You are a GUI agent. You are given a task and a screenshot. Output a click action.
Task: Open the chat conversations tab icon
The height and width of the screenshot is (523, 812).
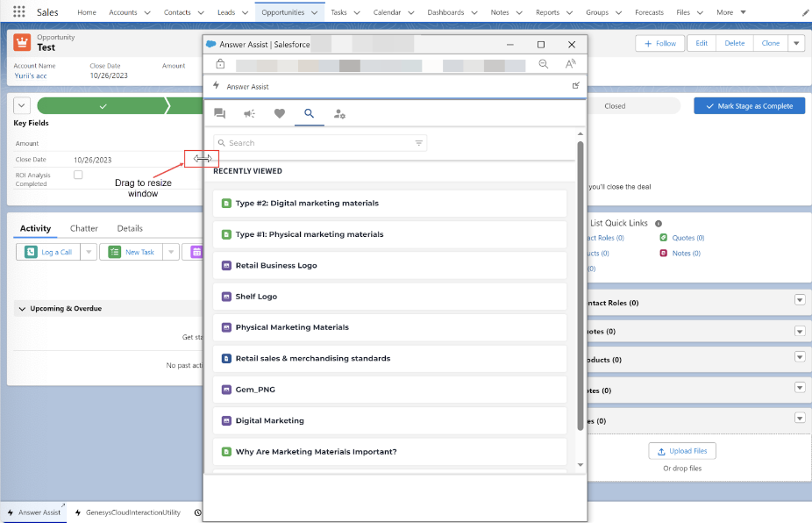click(x=219, y=113)
